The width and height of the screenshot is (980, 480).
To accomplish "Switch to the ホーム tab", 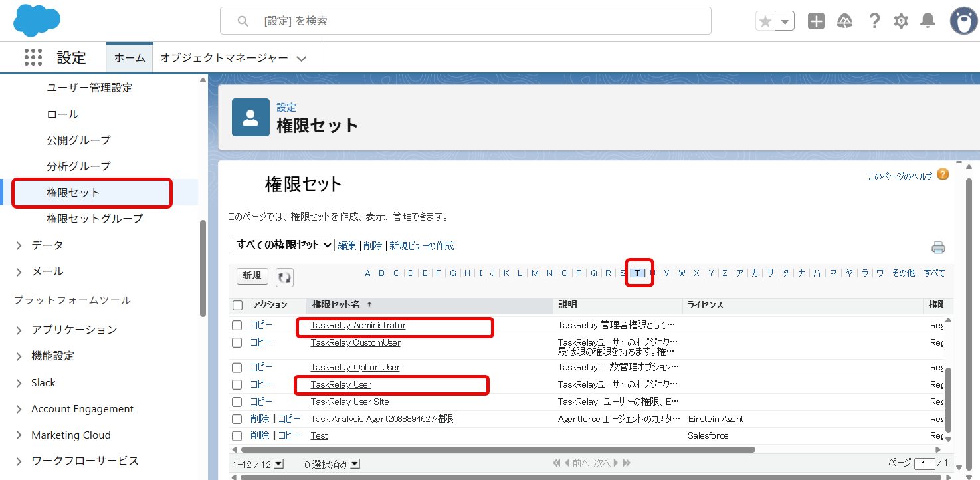I will coord(130,58).
